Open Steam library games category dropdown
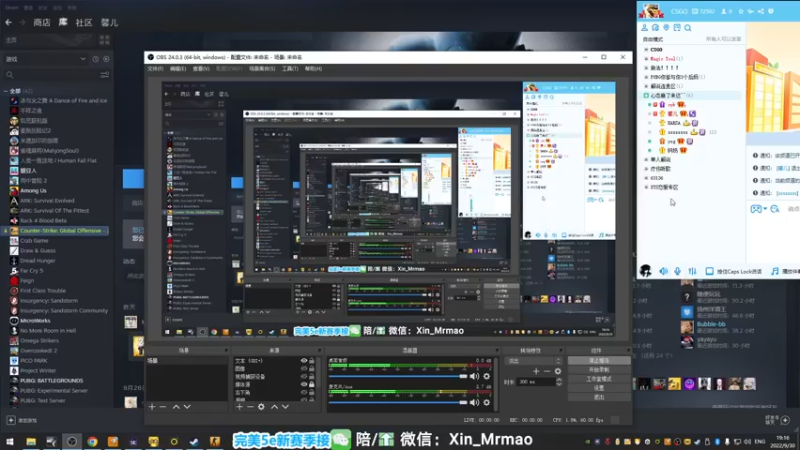Viewport: 800px width, 450px height. (x=46, y=59)
